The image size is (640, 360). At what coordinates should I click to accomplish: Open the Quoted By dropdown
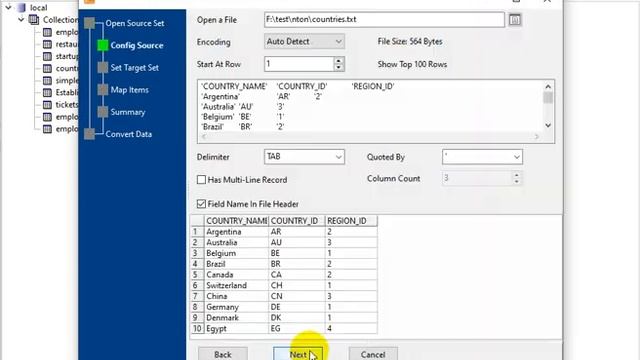pos(482,157)
